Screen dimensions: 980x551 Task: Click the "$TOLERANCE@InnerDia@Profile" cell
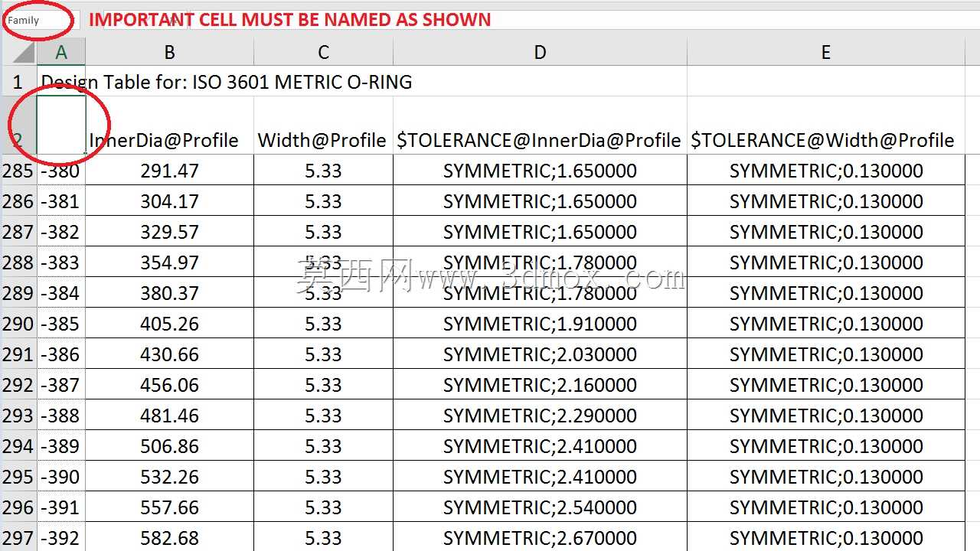point(540,126)
